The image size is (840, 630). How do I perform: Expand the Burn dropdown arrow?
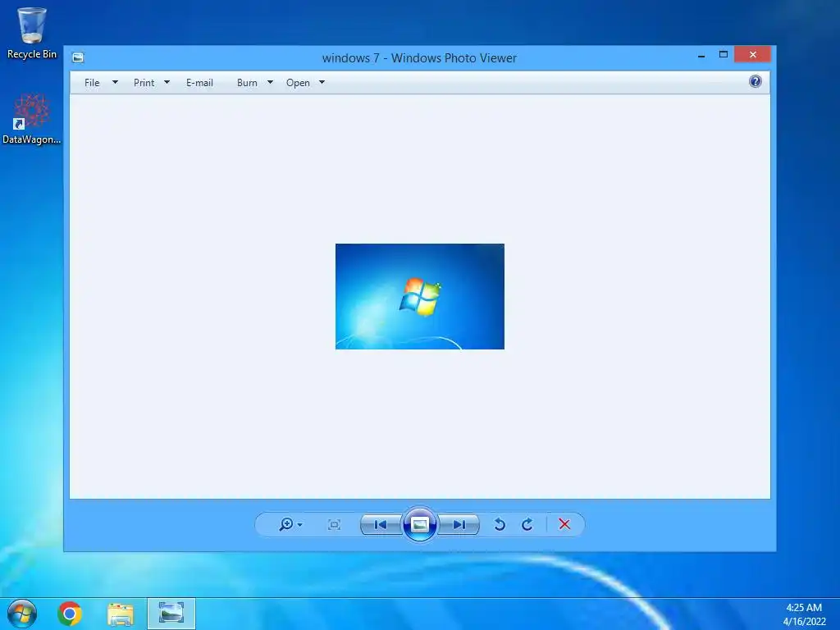pyautogui.click(x=270, y=83)
